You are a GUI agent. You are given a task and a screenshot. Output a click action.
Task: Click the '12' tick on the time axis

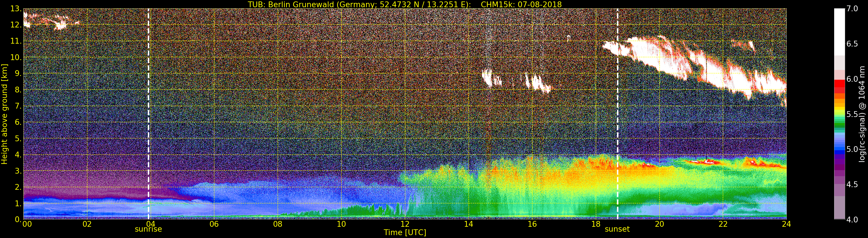pyautogui.click(x=405, y=224)
